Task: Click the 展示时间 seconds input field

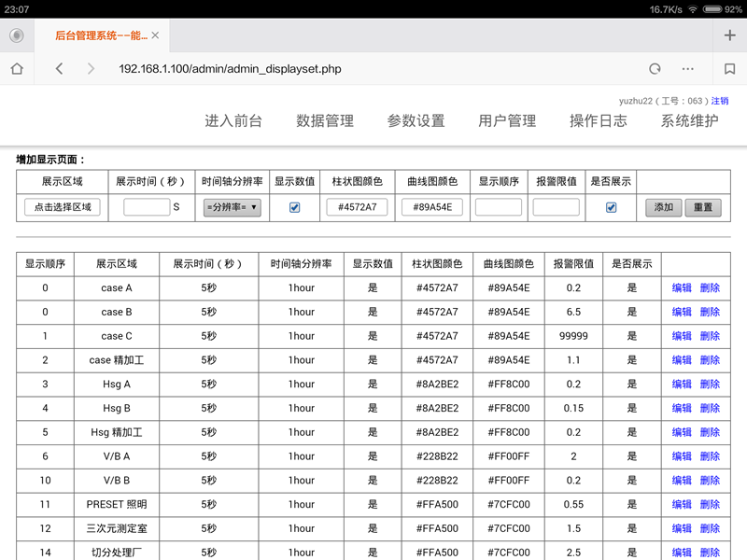Action: click(x=146, y=207)
